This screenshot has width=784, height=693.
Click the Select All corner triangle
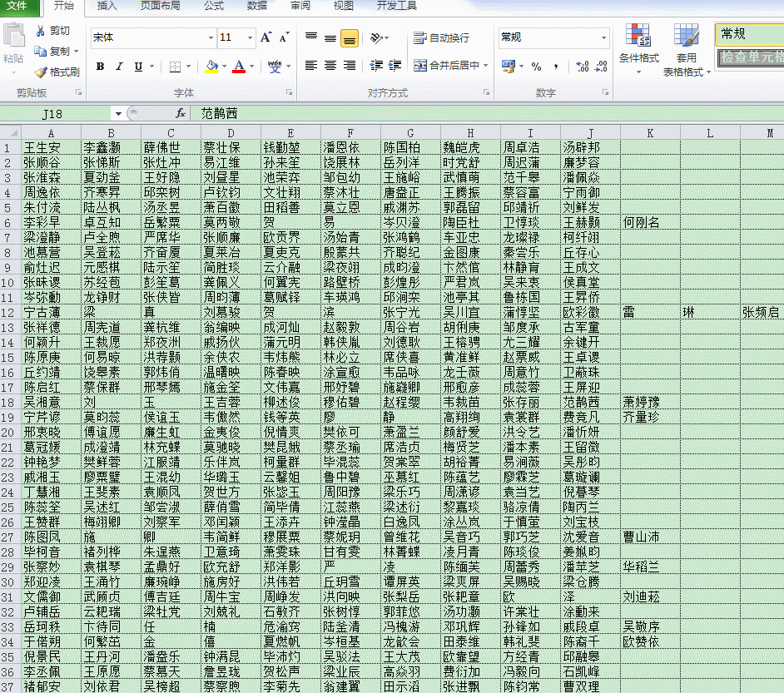[x=11, y=132]
